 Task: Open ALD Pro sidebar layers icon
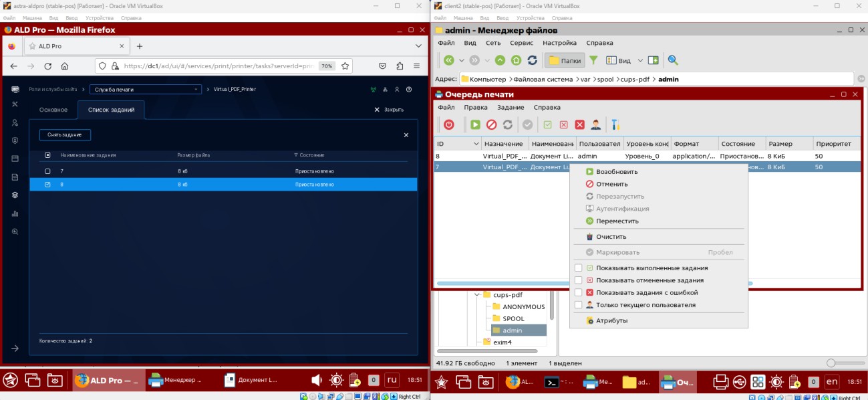click(x=15, y=195)
